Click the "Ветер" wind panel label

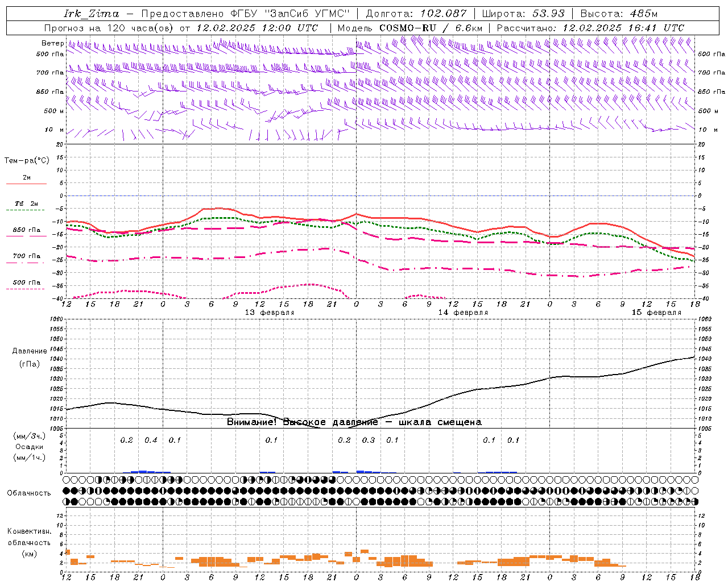pos(52,43)
